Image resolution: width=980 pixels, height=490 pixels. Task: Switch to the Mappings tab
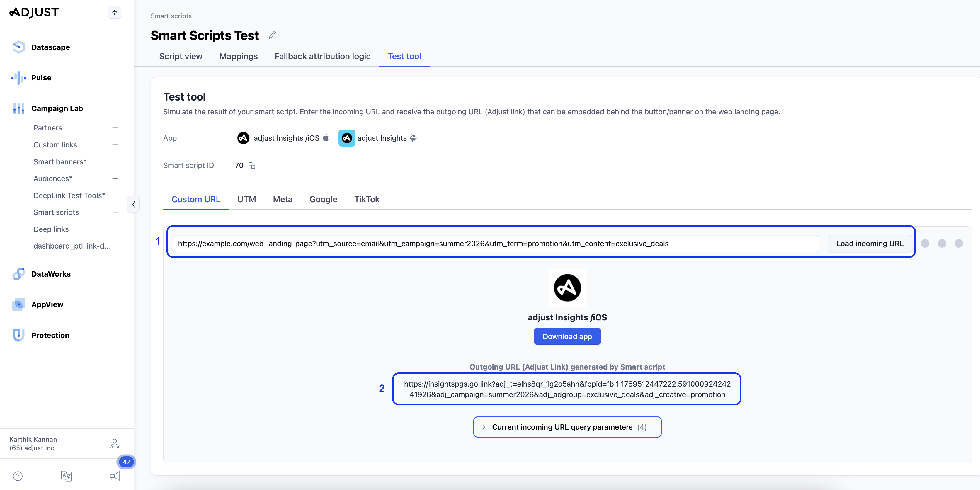[x=239, y=56]
